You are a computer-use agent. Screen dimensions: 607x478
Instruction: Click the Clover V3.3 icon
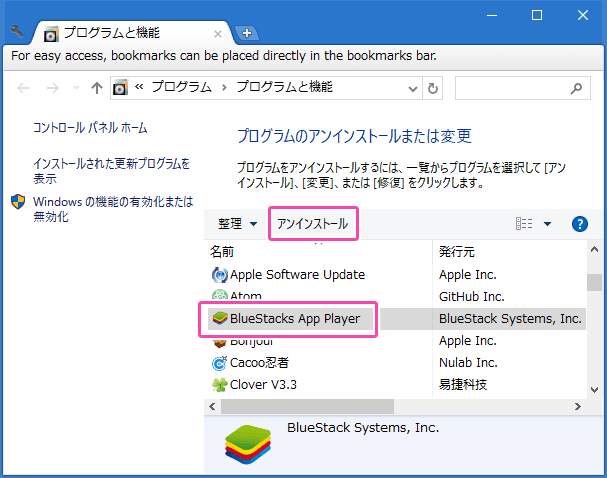[219, 385]
